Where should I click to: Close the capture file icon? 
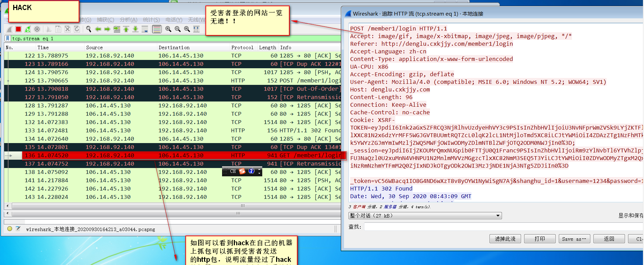pos(68,29)
